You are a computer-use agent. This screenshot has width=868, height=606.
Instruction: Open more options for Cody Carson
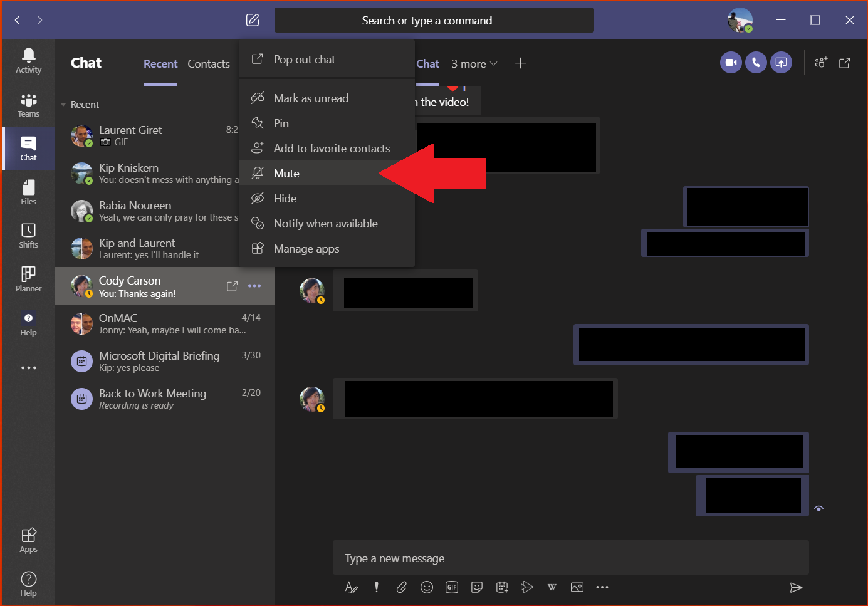pyautogui.click(x=254, y=286)
